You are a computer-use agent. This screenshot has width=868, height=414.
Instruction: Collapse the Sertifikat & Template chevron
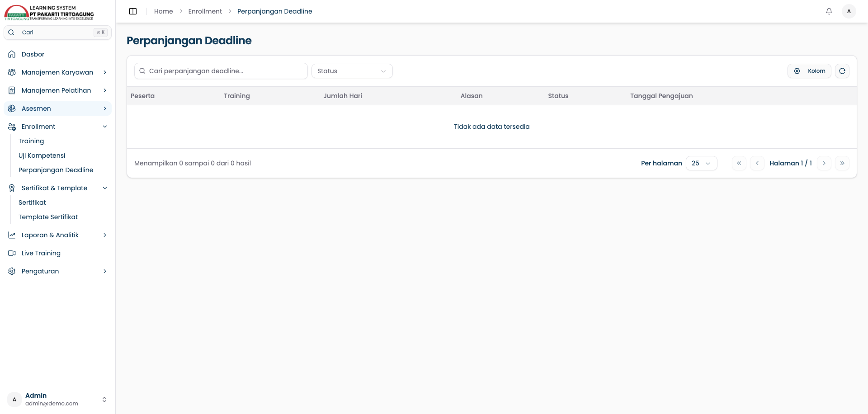(x=105, y=188)
